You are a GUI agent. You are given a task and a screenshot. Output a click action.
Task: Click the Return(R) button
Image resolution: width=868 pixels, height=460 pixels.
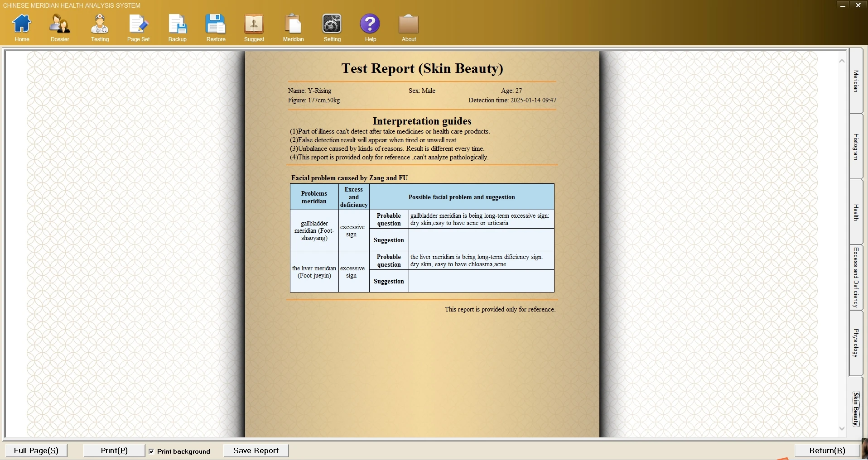(x=827, y=450)
